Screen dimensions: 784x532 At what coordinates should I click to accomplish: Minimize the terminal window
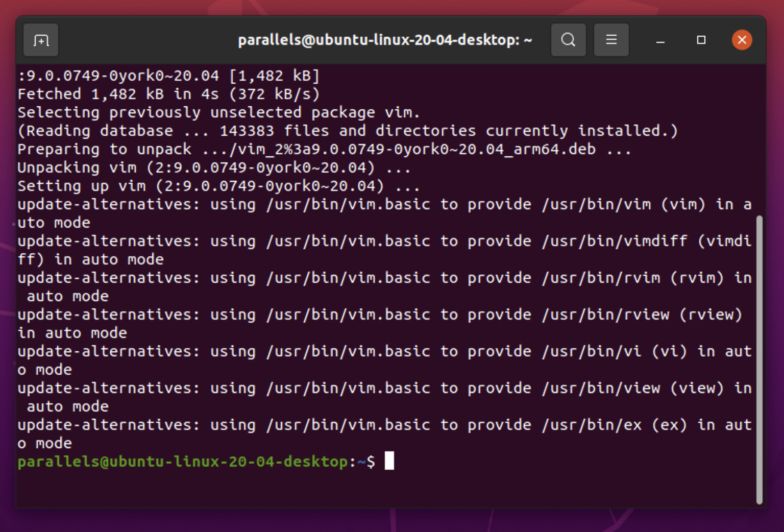[660, 40]
